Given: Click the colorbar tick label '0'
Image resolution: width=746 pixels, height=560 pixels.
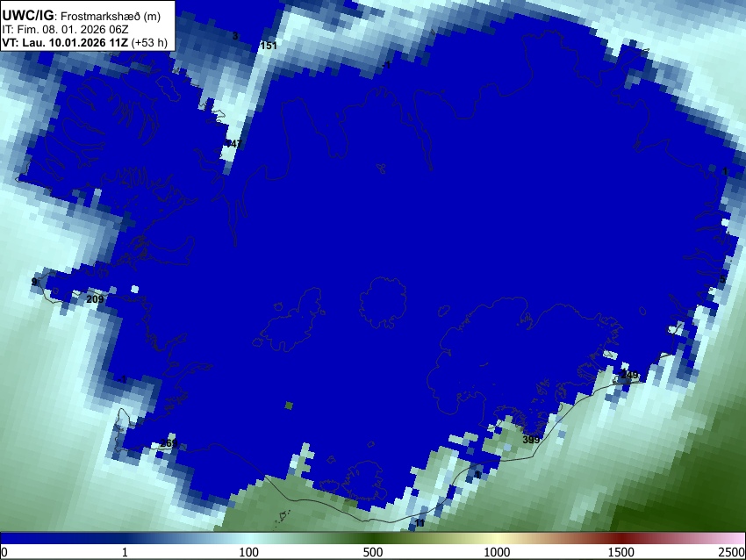Looking at the screenshot, I should tap(4, 552).
